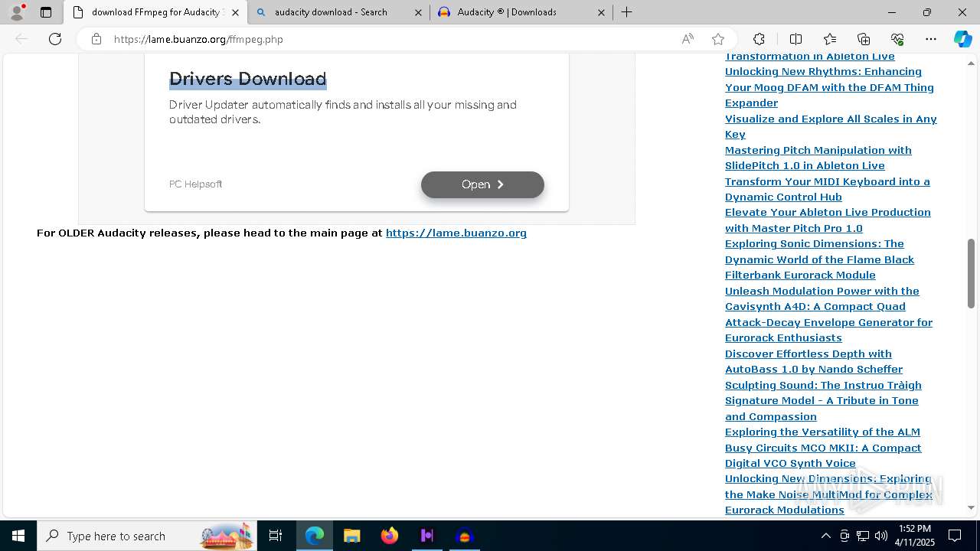Open Firefox from the taskbar
This screenshot has width=980, height=551.
tap(390, 536)
